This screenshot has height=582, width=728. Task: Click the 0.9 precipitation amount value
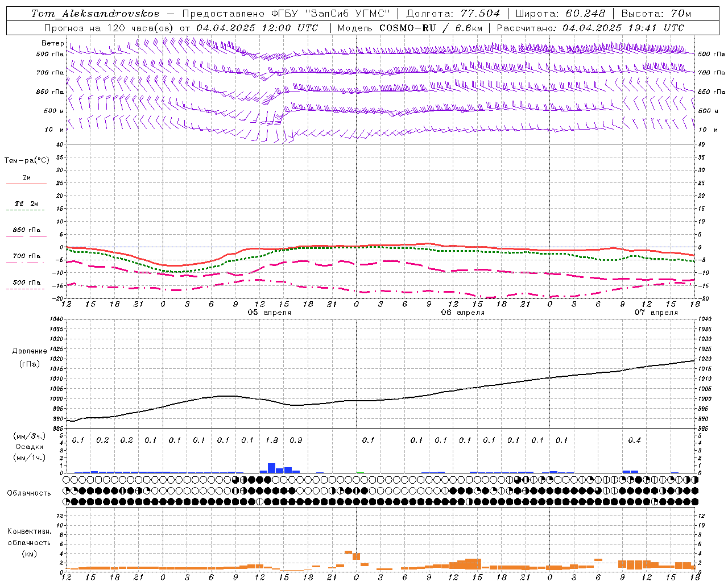coord(296,440)
